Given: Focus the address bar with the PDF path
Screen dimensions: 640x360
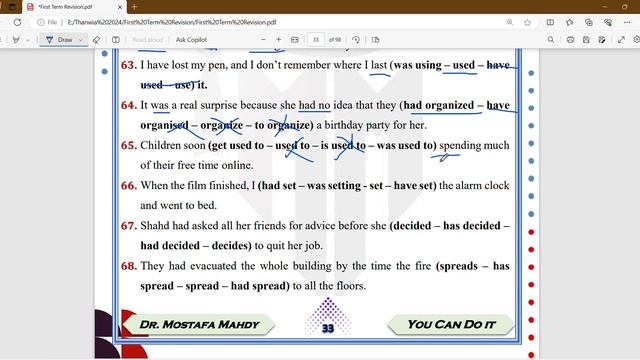Looking at the screenshot, I should [171, 22].
